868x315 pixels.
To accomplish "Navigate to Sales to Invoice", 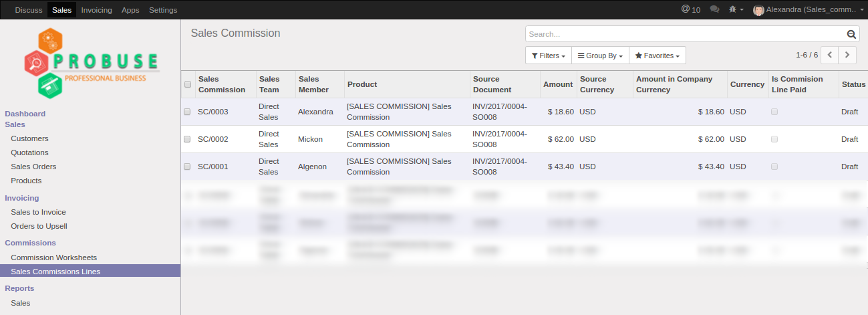I will tap(38, 212).
